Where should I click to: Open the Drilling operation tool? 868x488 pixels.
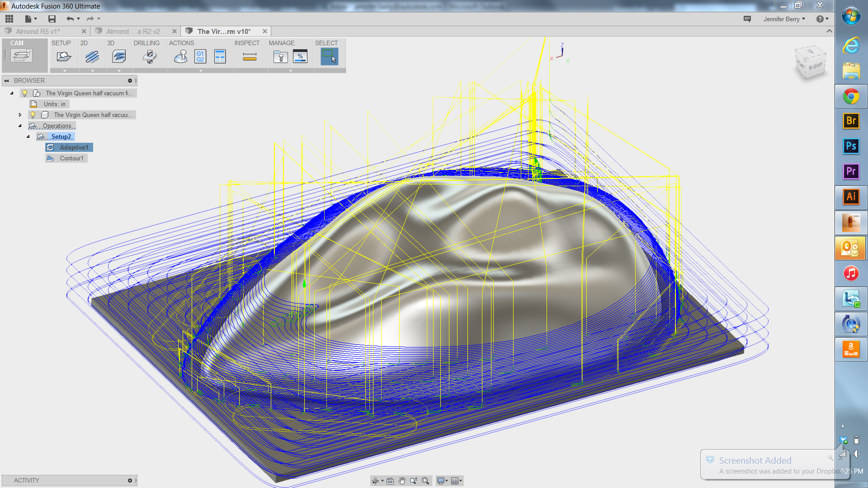pyautogui.click(x=149, y=56)
